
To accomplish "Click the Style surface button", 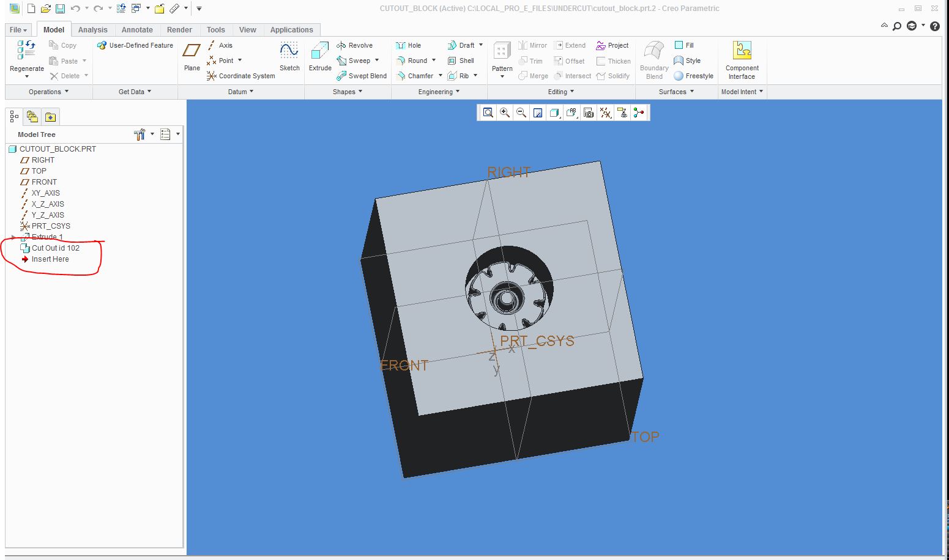I will pos(687,61).
